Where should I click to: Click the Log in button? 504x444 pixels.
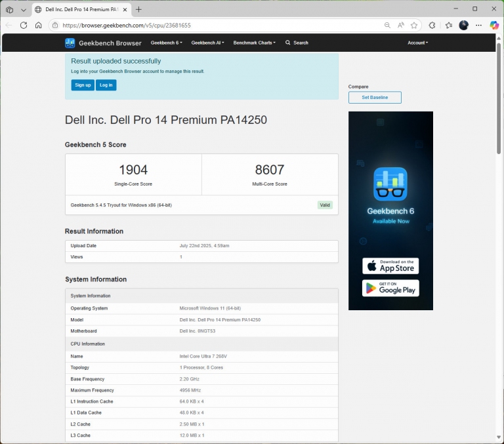pos(106,85)
